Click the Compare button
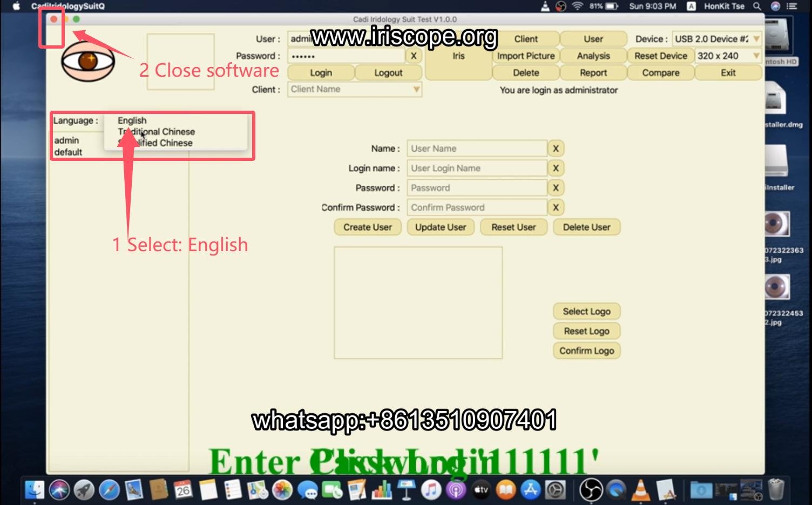Image resolution: width=812 pixels, height=505 pixels. coord(661,73)
